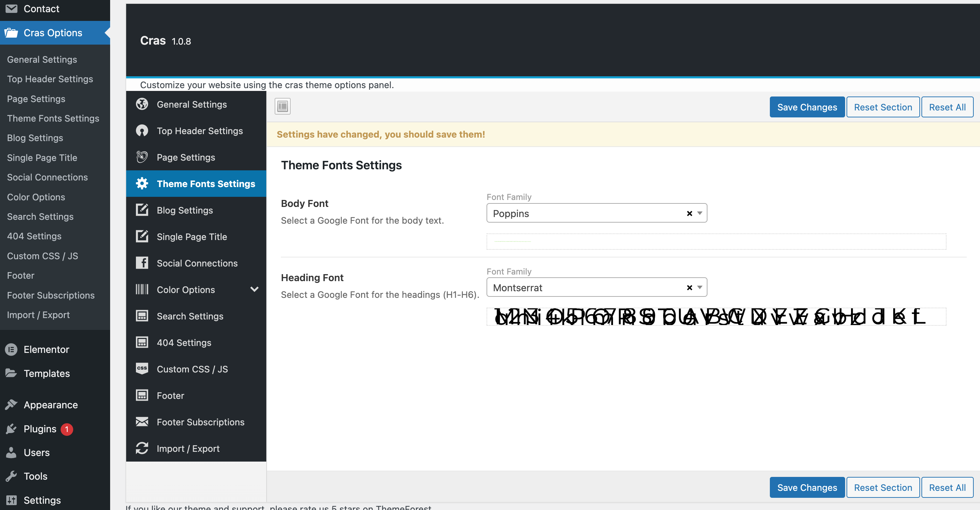This screenshot has width=980, height=510.
Task: Click the expand-all sections icon in toolbar
Action: [282, 107]
